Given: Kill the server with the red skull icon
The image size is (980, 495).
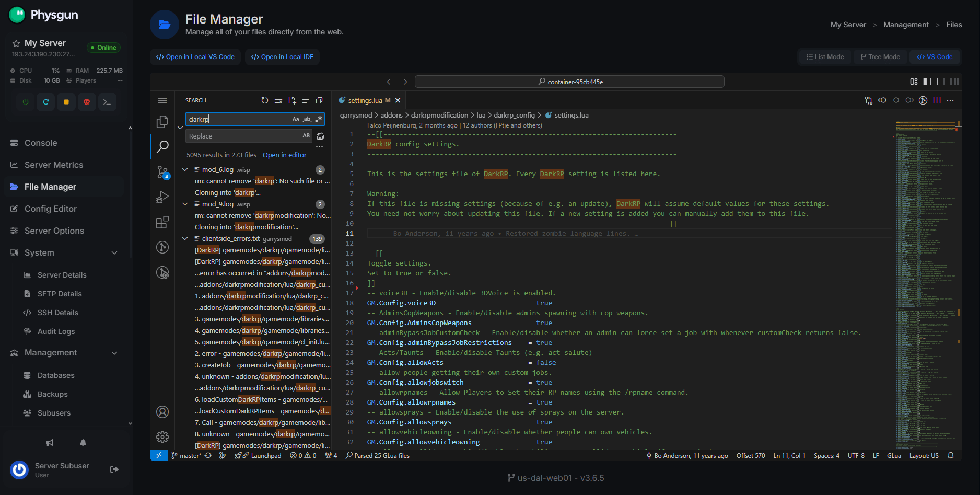Looking at the screenshot, I should [87, 102].
